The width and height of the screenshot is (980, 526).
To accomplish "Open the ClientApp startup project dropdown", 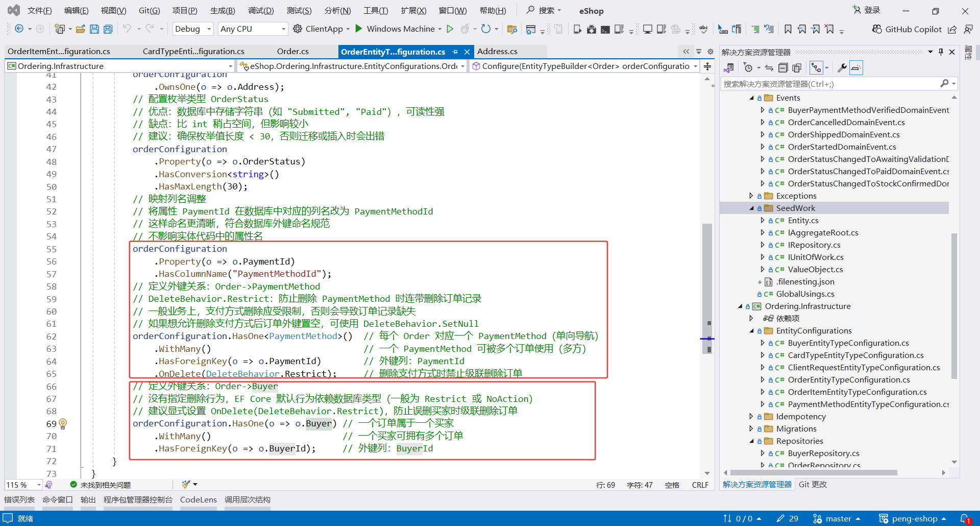I will 348,29.
